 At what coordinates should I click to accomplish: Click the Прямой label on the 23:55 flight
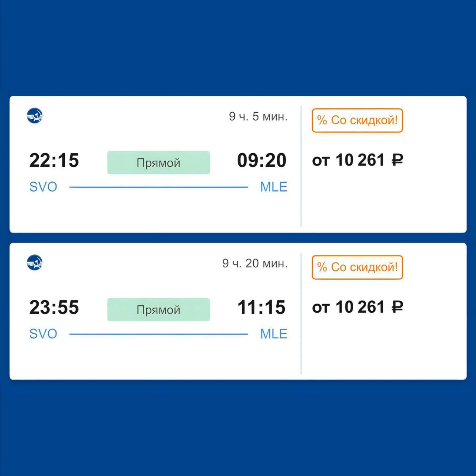tap(158, 309)
